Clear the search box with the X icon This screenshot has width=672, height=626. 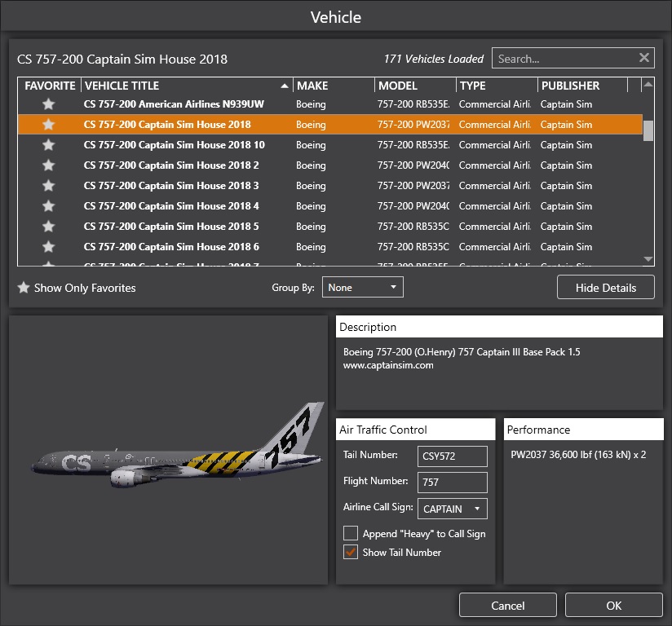643,58
